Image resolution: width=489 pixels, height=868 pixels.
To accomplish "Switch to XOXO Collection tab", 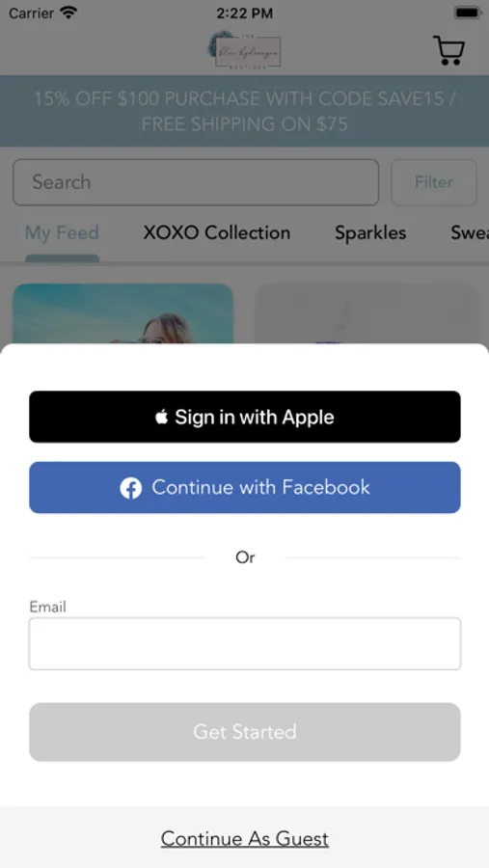I will (217, 232).
